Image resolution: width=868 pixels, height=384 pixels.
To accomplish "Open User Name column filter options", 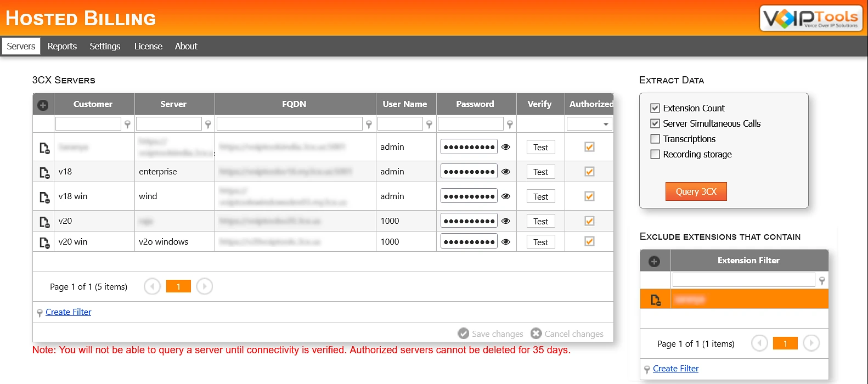I will [429, 125].
